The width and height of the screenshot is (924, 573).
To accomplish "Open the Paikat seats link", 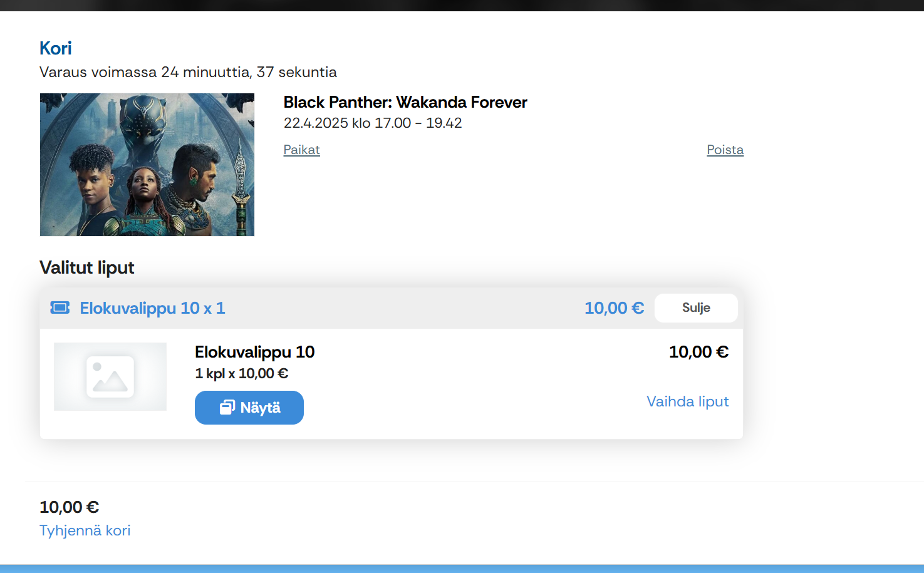I will point(301,150).
